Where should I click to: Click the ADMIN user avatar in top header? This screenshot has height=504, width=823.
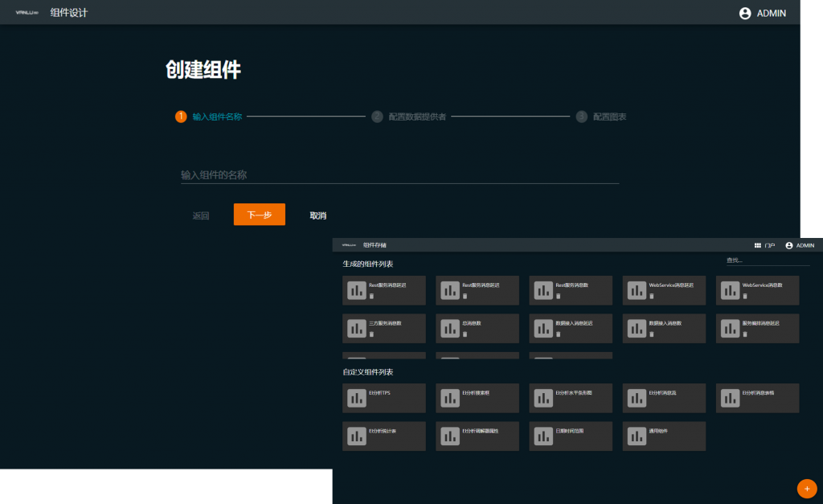point(745,13)
